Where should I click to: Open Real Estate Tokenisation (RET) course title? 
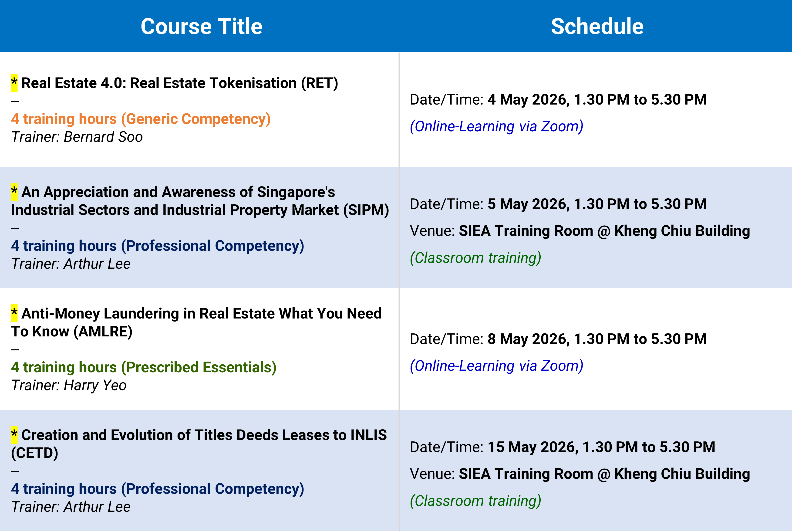(x=180, y=83)
